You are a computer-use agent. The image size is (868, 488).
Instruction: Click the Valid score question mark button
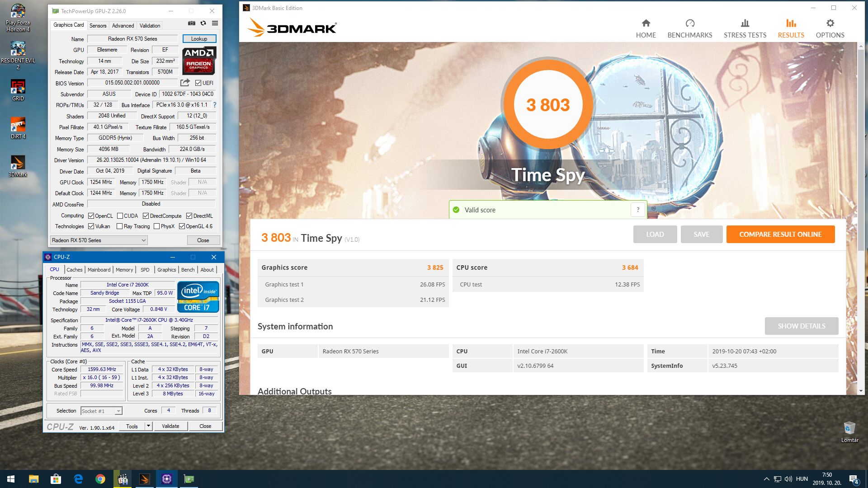[638, 210]
